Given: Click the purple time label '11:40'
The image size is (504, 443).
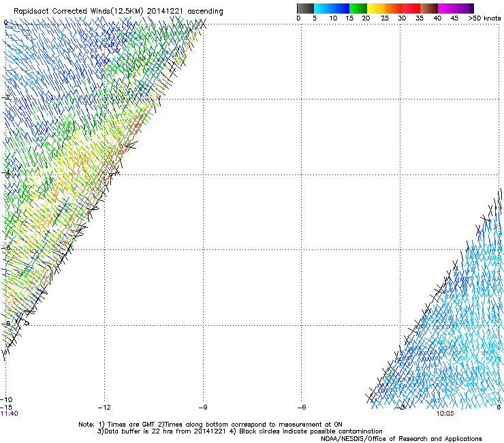Looking at the screenshot, I should tap(9, 414).
